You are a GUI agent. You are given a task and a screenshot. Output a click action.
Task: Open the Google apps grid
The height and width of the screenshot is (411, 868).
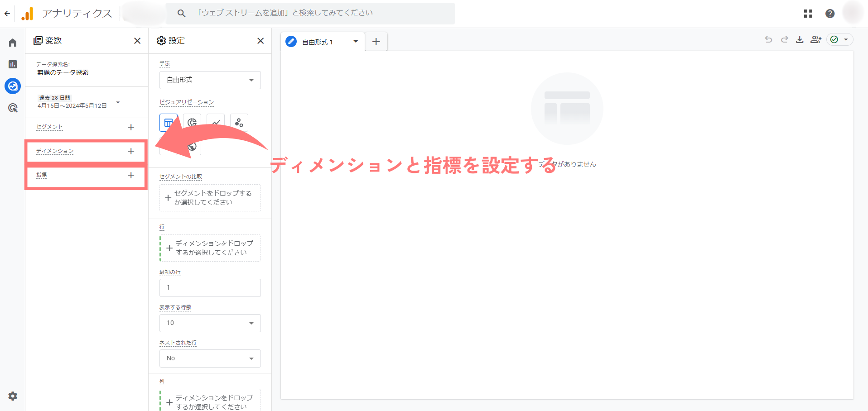pos(808,14)
